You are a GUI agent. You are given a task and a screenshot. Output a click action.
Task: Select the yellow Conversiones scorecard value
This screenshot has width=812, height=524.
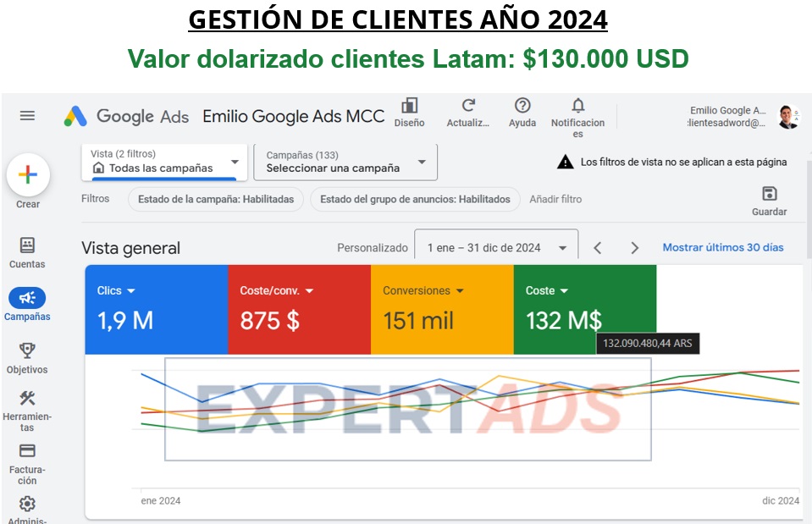pos(418,321)
